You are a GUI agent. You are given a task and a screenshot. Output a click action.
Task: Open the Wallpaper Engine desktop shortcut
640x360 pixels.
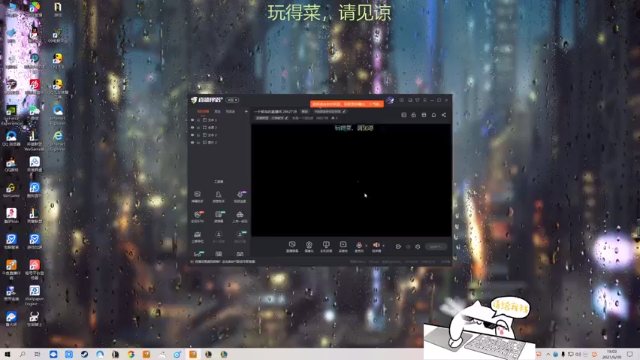click(34, 295)
